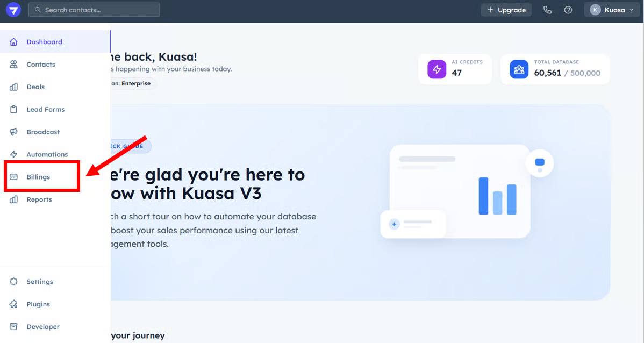
Task: Open the Billings menu item
Action: point(38,177)
